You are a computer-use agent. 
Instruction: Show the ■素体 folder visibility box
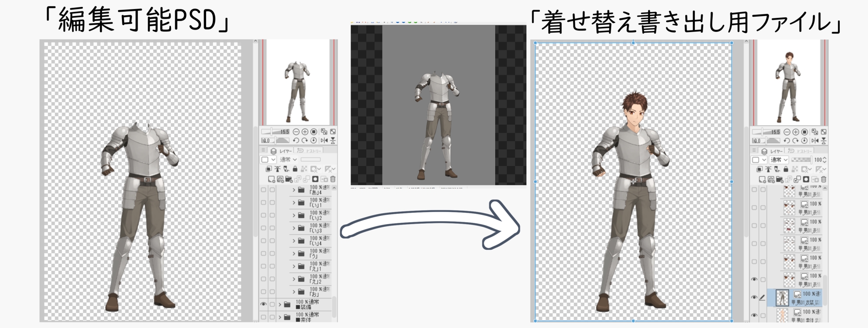point(263,317)
